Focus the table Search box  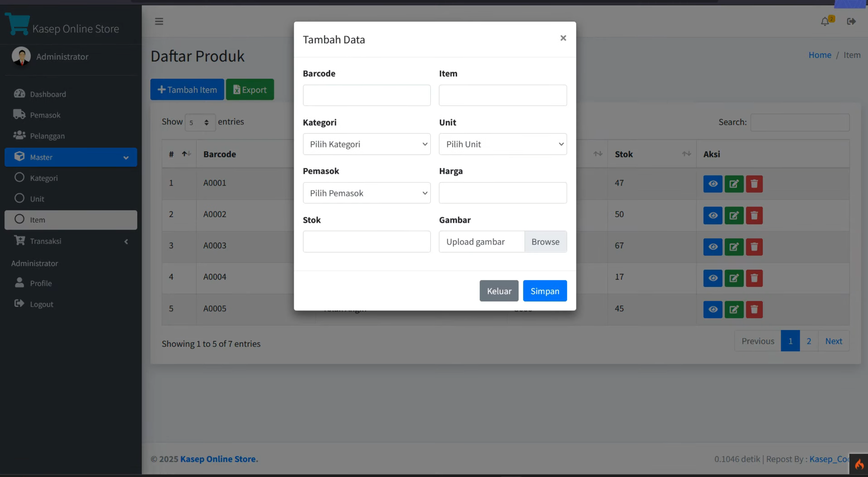[x=800, y=122]
